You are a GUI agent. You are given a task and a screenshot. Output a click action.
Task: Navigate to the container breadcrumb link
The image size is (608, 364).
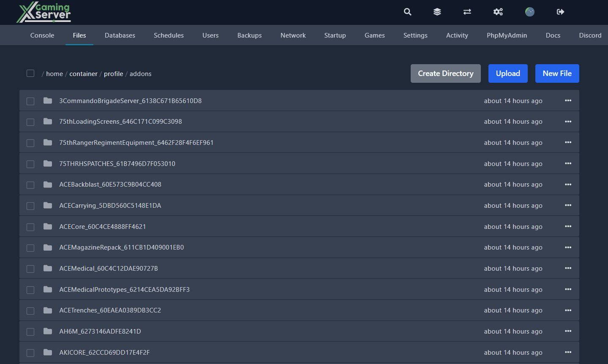(x=83, y=73)
